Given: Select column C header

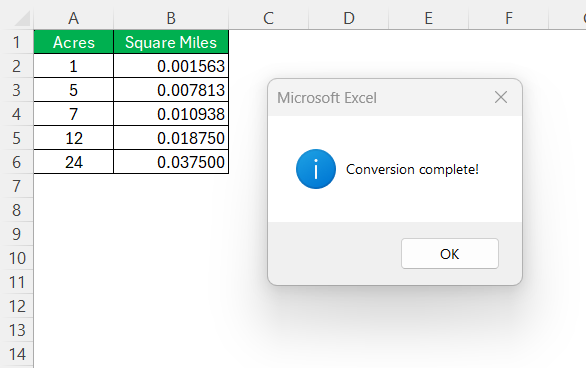Looking at the screenshot, I should (268, 18).
